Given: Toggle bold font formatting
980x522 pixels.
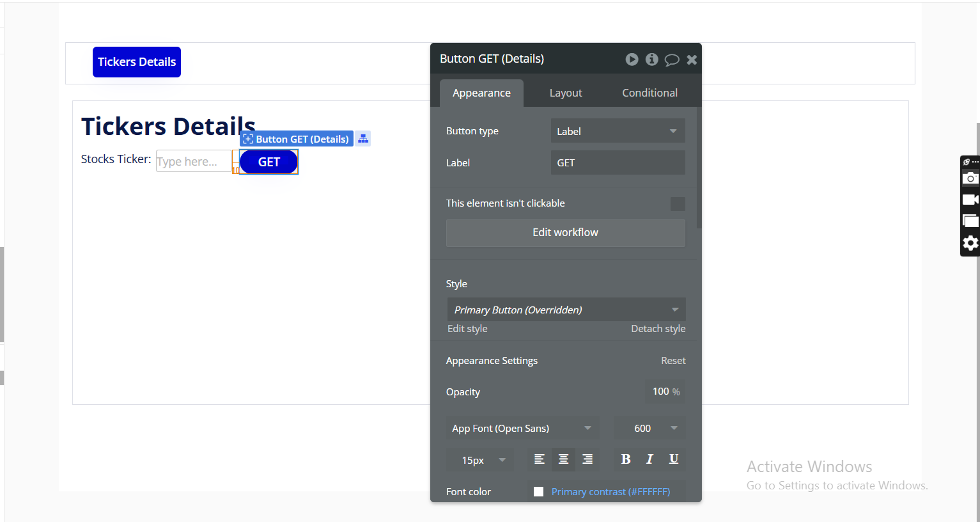Looking at the screenshot, I should [626, 459].
